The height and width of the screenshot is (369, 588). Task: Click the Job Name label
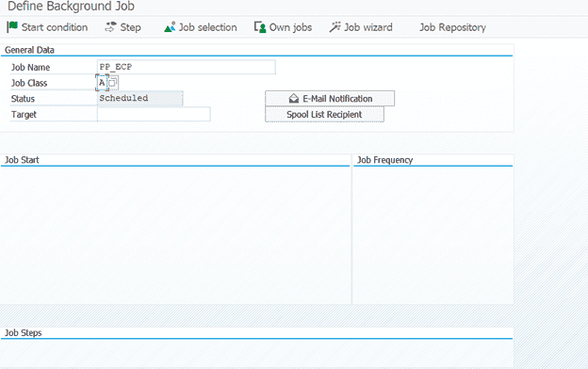[x=30, y=68]
